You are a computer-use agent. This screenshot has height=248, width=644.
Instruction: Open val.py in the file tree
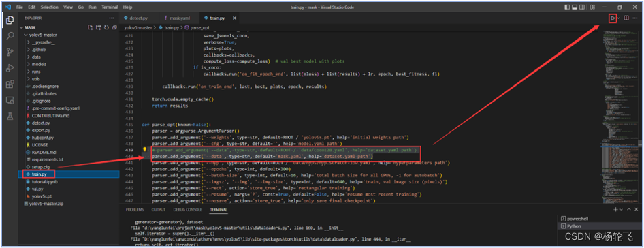pyautogui.click(x=37, y=189)
